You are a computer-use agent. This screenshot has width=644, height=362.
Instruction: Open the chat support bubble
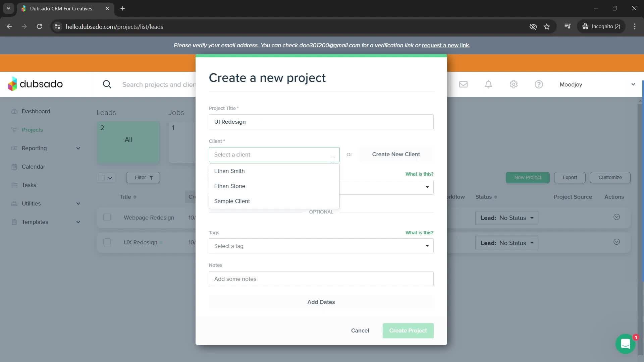click(625, 344)
